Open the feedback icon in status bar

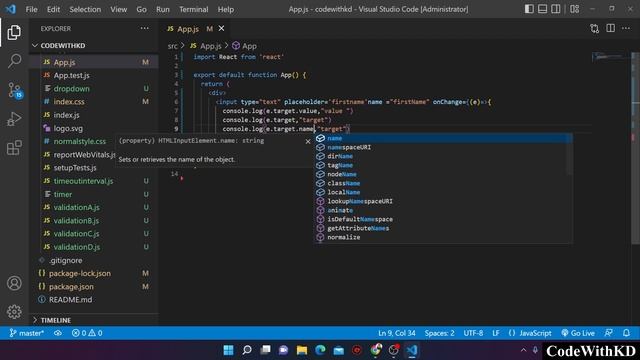(x=608, y=333)
